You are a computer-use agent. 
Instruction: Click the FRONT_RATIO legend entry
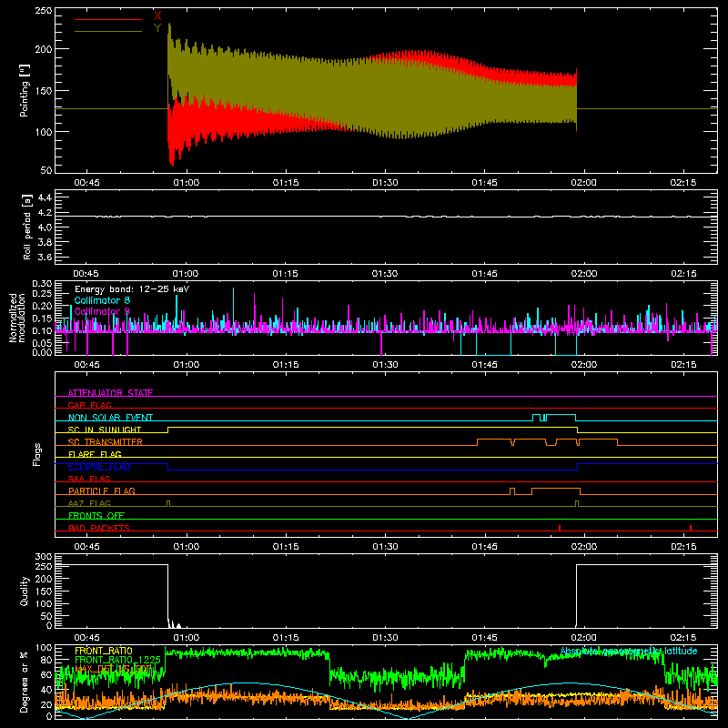(x=104, y=651)
